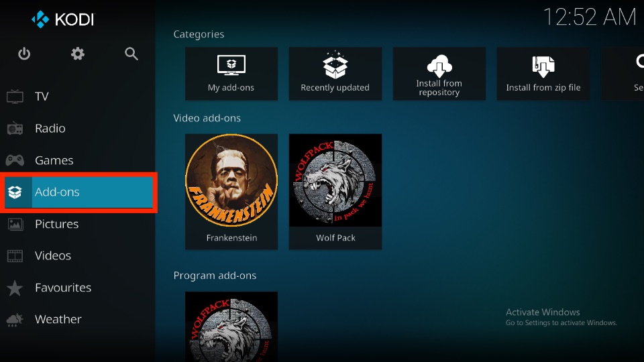Open search with the magnifier icon
Viewport: 644px width, 362px height.
tap(131, 54)
